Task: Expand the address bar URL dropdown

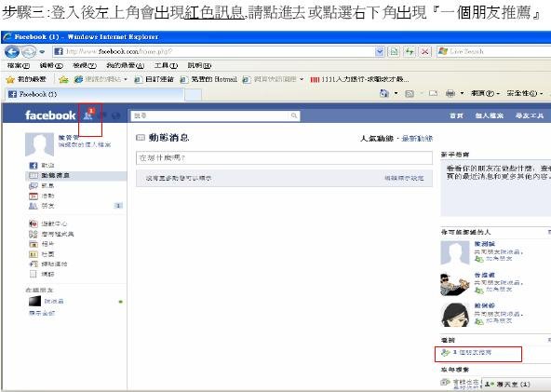Action: 380,52
